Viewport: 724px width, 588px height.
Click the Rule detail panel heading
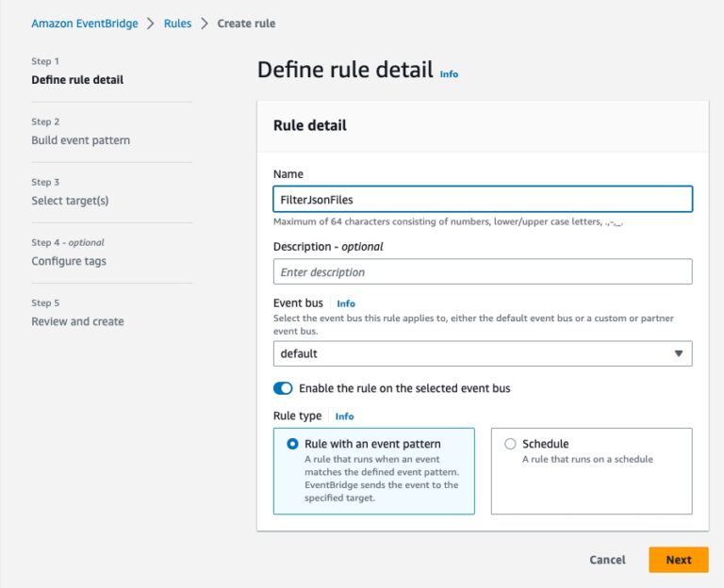click(x=310, y=125)
